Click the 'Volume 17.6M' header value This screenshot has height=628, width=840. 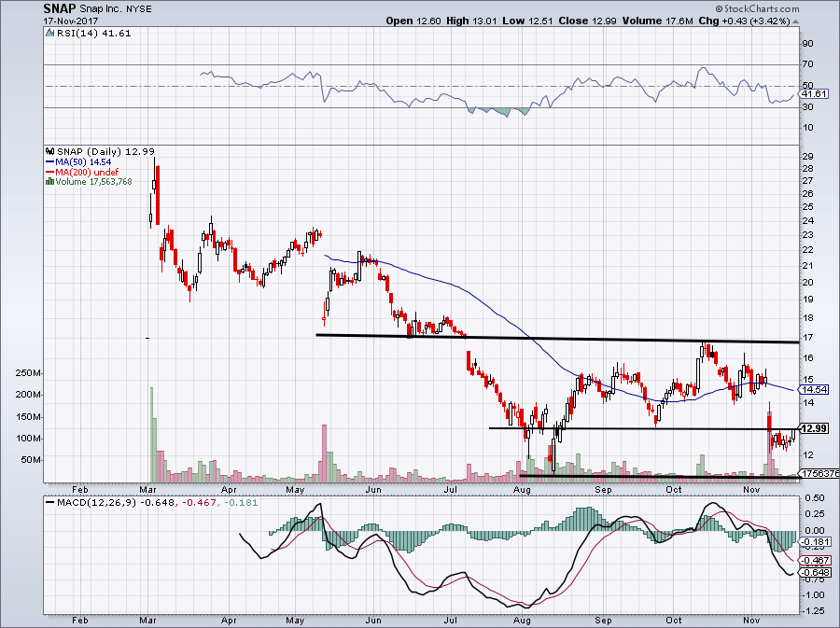(x=658, y=21)
